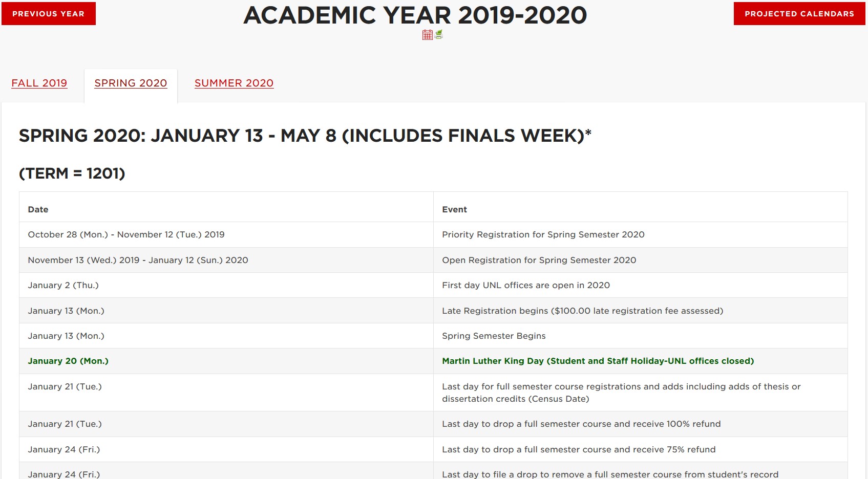Open the Previous Year calendar
The image size is (868, 479).
coord(48,14)
